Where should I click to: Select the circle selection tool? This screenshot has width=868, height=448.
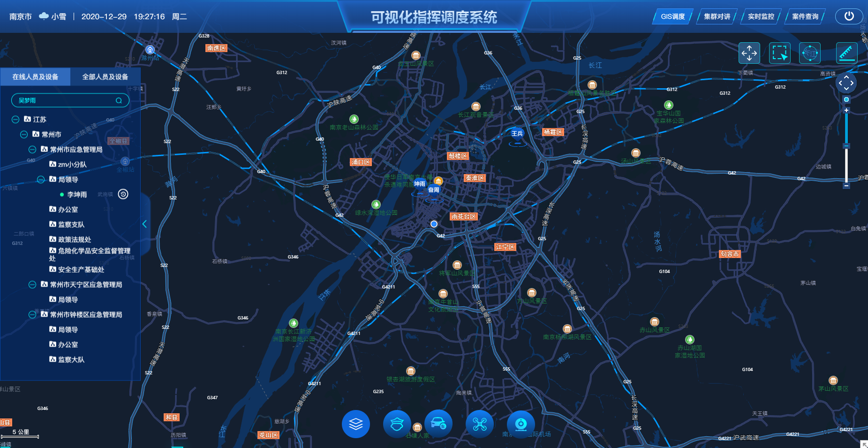click(810, 53)
